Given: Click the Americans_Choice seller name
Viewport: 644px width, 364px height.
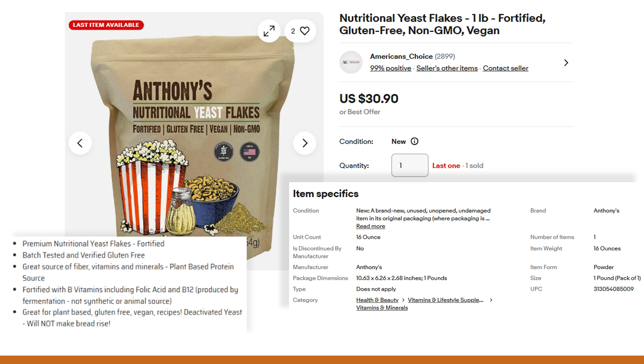Looking at the screenshot, I should [x=401, y=56].
